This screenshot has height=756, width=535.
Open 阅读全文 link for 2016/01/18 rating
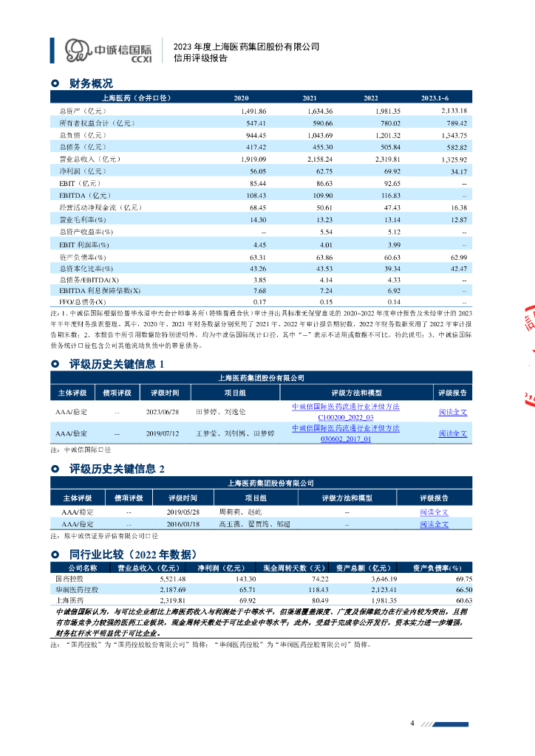coord(434,524)
